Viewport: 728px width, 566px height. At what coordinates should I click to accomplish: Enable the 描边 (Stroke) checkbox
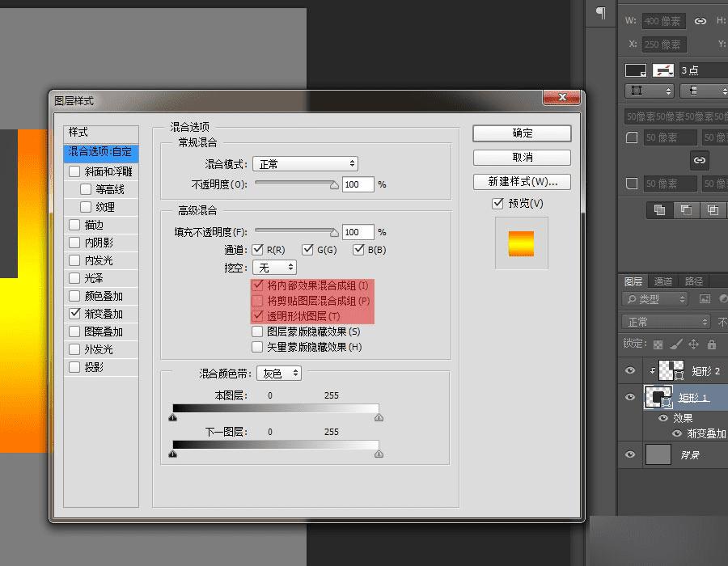click(x=75, y=225)
